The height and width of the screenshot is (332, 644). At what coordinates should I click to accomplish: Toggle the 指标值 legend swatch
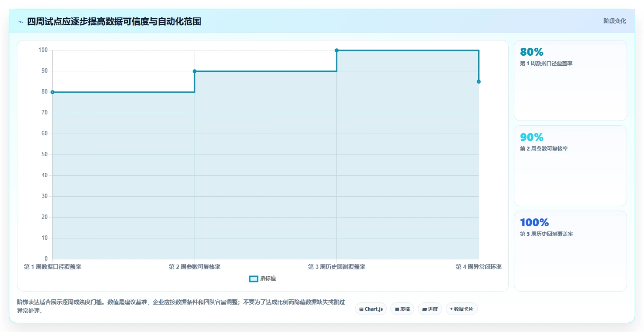(254, 278)
